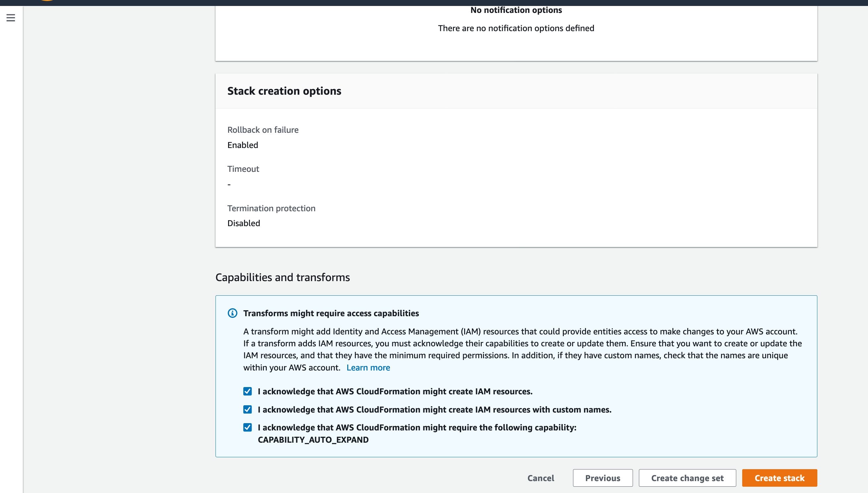Image resolution: width=868 pixels, height=493 pixels.
Task: Click the info icon beside Transforms notice
Action: [233, 313]
